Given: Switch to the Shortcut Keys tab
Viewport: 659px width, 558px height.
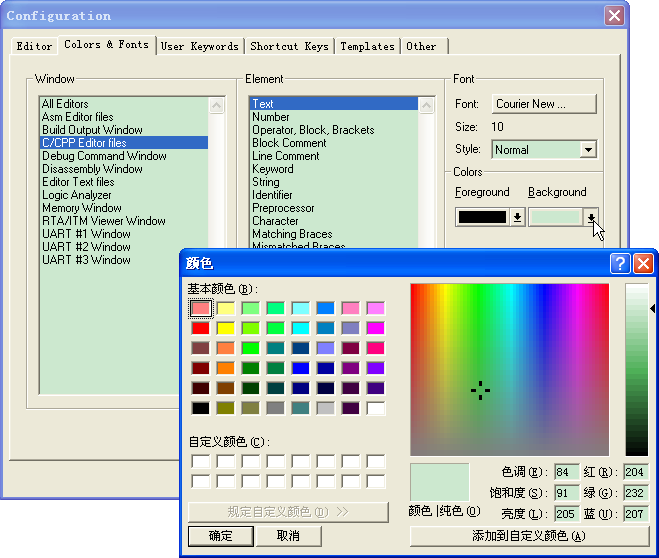Looking at the screenshot, I should pos(289,46).
